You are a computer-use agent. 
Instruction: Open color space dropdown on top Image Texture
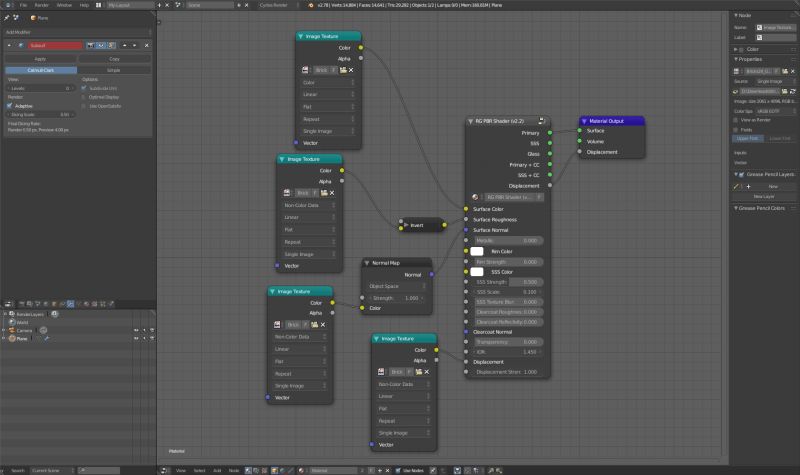point(327,82)
